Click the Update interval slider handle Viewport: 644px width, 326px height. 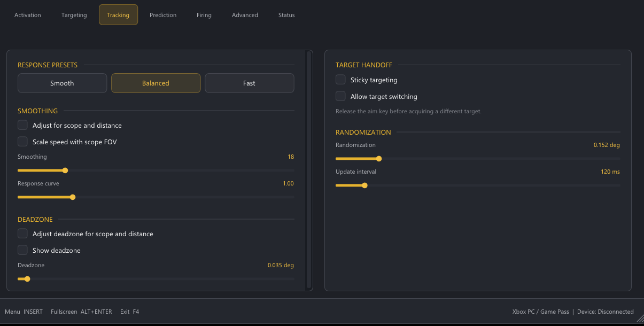coord(364,185)
